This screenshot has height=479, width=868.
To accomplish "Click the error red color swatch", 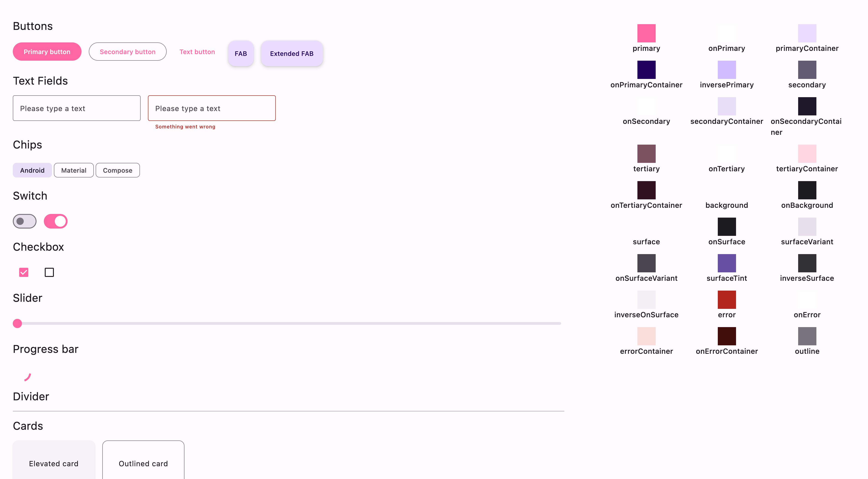I will coord(726,299).
